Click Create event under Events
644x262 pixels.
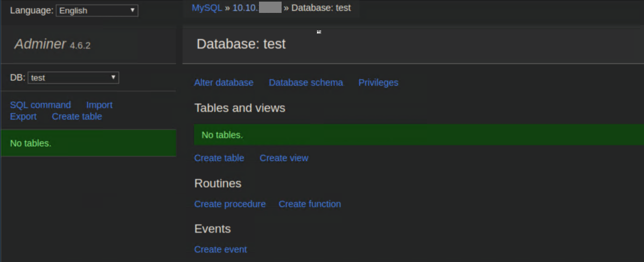220,249
